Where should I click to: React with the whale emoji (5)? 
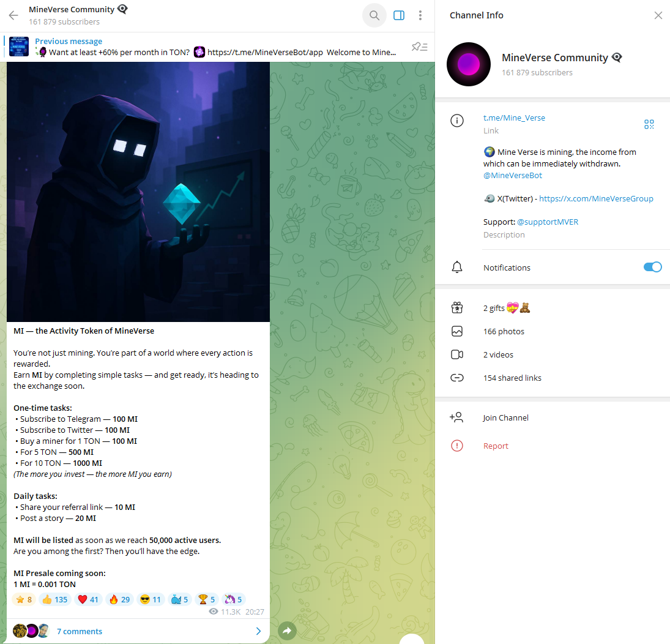[179, 599]
